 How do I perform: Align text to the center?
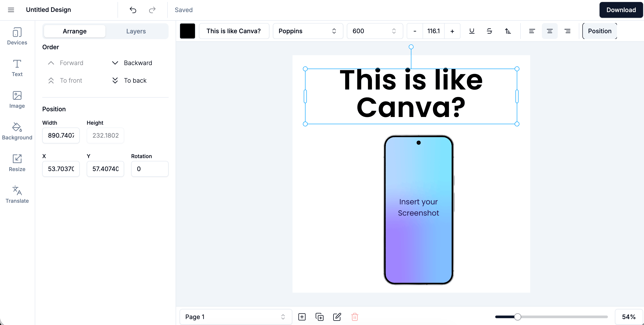pos(550,31)
